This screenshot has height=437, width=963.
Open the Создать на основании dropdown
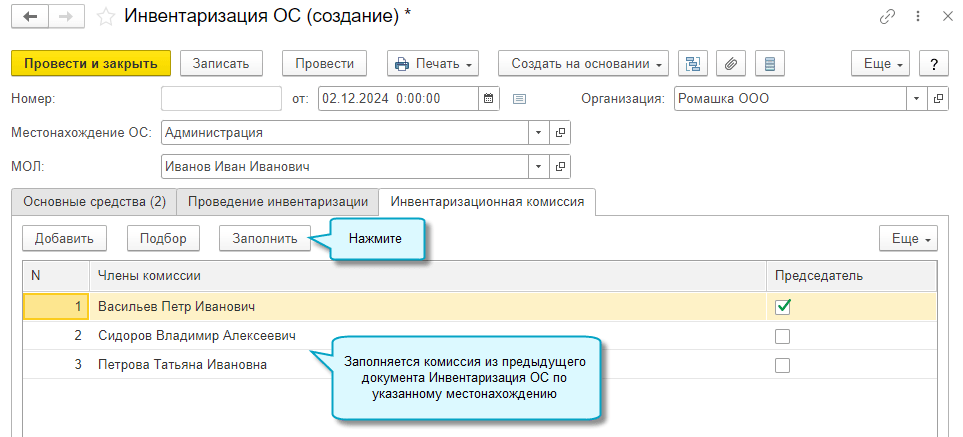tap(583, 63)
